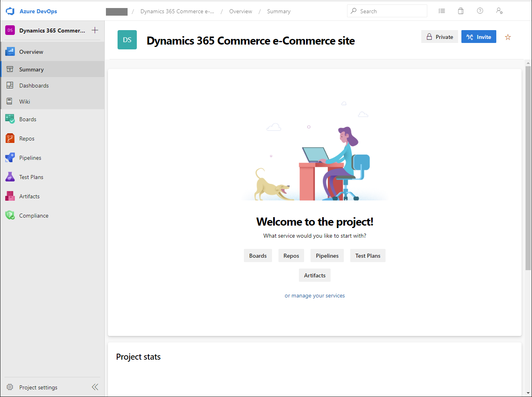Open user settings via the person icon
Image resolution: width=532 pixels, height=397 pixels.
tap(499, 11)
